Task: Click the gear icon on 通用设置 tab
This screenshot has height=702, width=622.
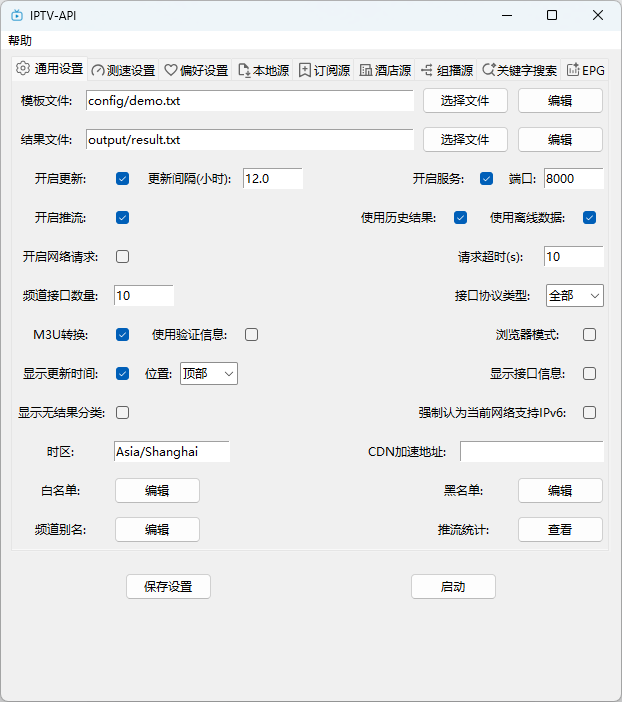Action: [x=23, y=68]
